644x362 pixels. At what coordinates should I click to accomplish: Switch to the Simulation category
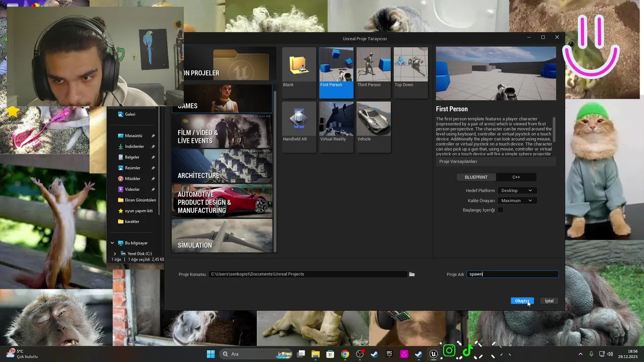(x=222, y=235)
